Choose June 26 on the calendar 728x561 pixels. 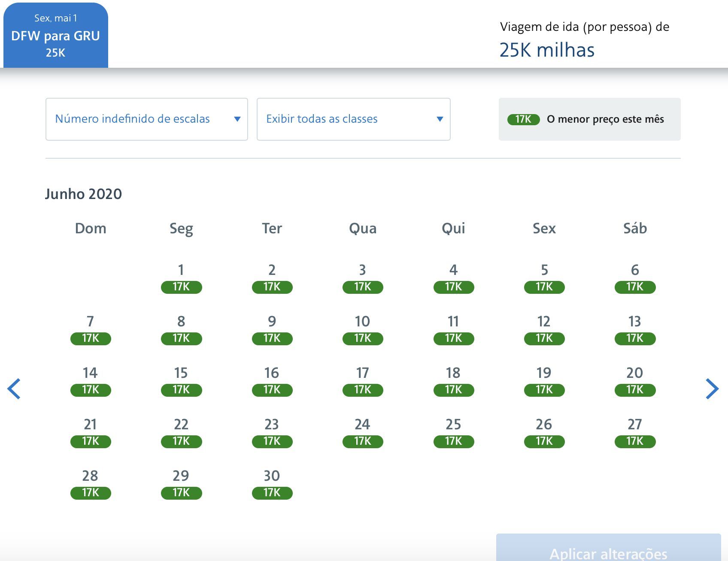pos(544,432)
